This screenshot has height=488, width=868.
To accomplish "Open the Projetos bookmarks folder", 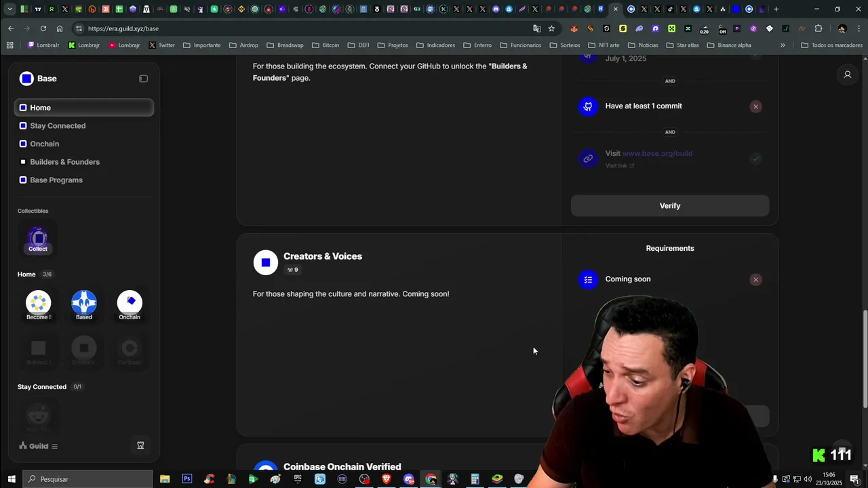I will pos(393,45).
